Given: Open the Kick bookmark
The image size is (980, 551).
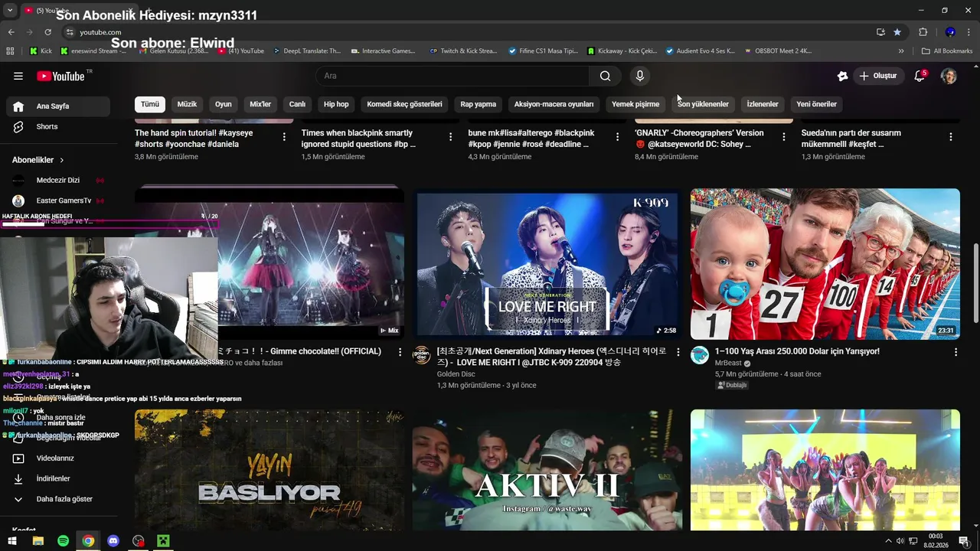Looking at the screenshot, I should pos(41,51).
